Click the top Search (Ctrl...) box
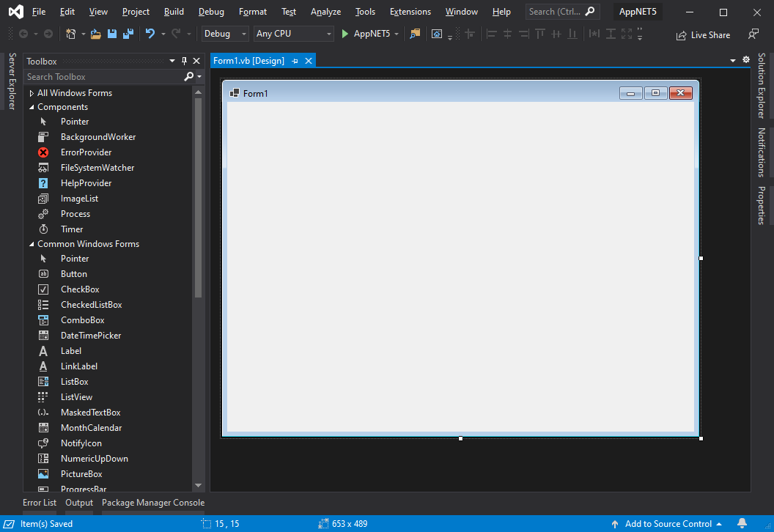Image resolution: width=774 pixels, height=532 pixels. 562,11
